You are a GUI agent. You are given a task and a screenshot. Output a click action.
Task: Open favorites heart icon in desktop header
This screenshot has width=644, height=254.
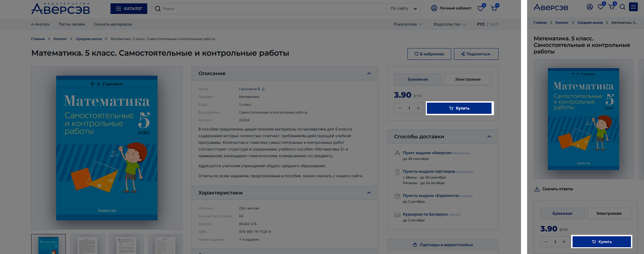click(x=481, y=8)
